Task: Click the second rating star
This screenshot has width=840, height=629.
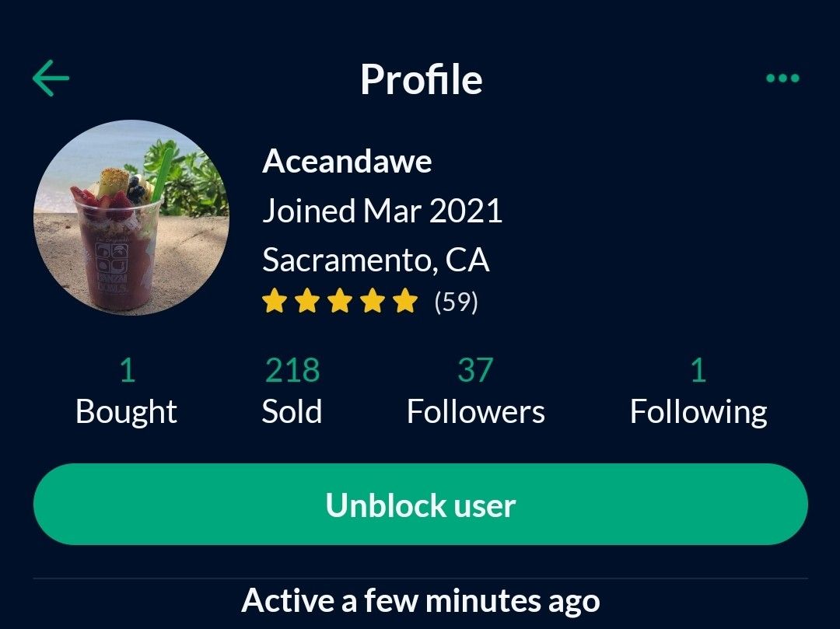Action: [308, 300]
